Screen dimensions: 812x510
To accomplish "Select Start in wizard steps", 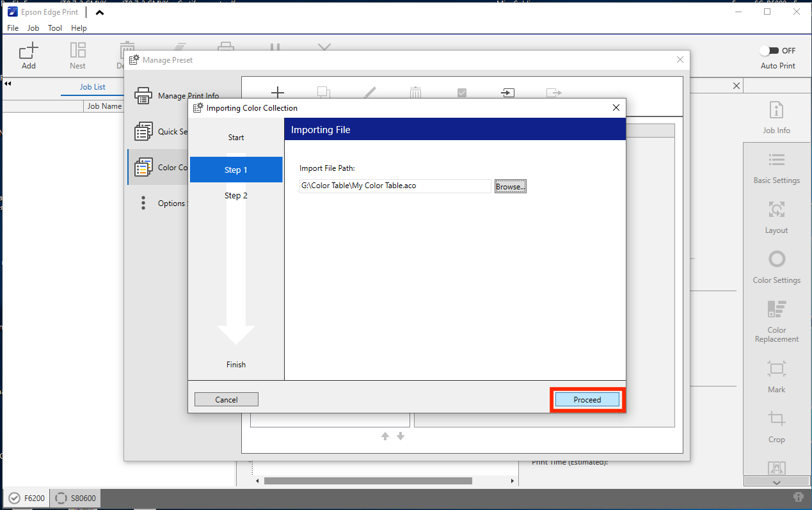I will point(236,138).
